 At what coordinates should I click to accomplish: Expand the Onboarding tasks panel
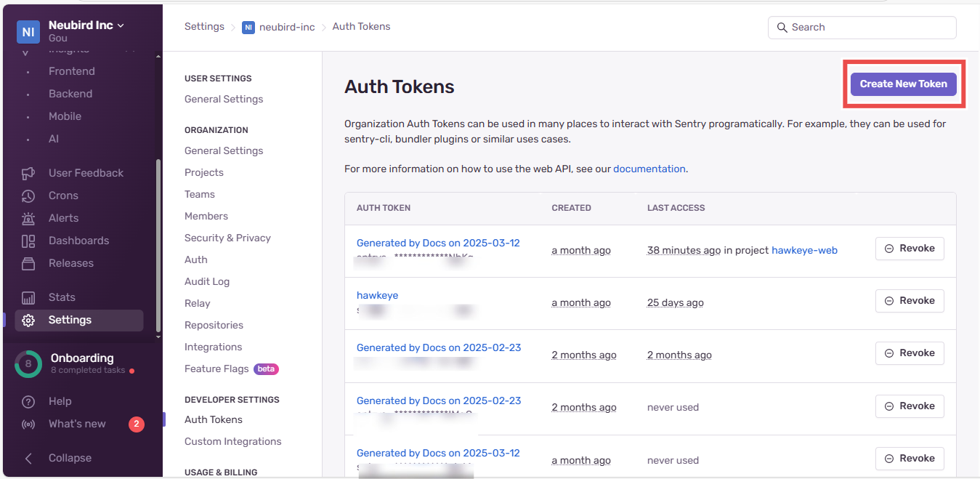28,362
